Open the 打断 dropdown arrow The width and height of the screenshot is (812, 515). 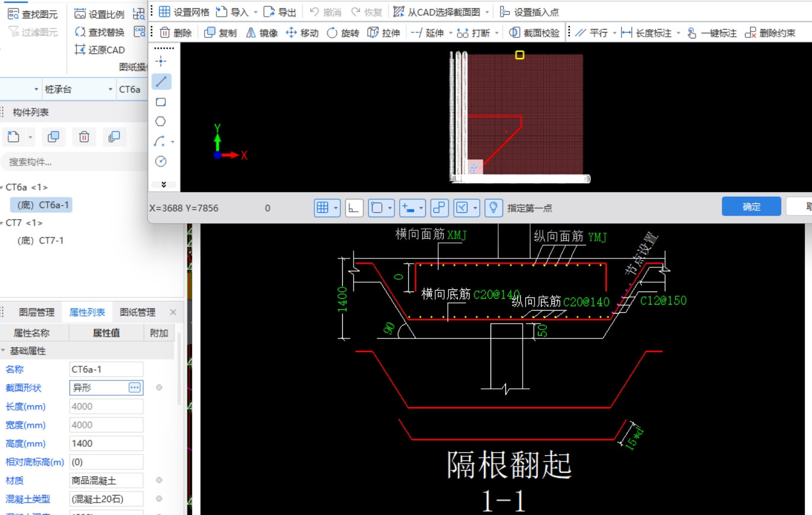click(496, 33)
